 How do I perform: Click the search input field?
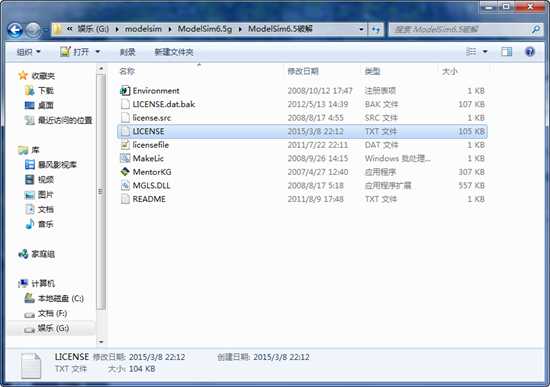pyautogui.click(x=460, y=29)
